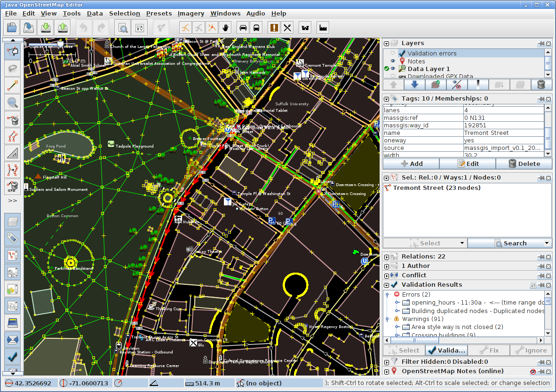This screenshot has height=392, width=556.
Task: Show the Validation errors layer
Action: pos(393,53)
